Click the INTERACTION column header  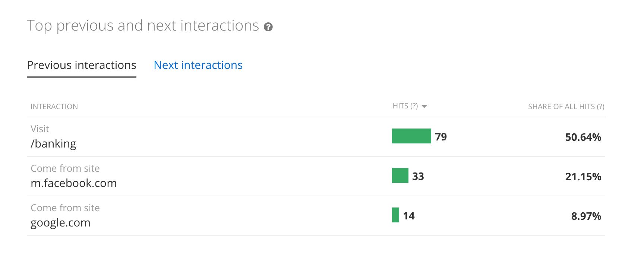(54, 107)
